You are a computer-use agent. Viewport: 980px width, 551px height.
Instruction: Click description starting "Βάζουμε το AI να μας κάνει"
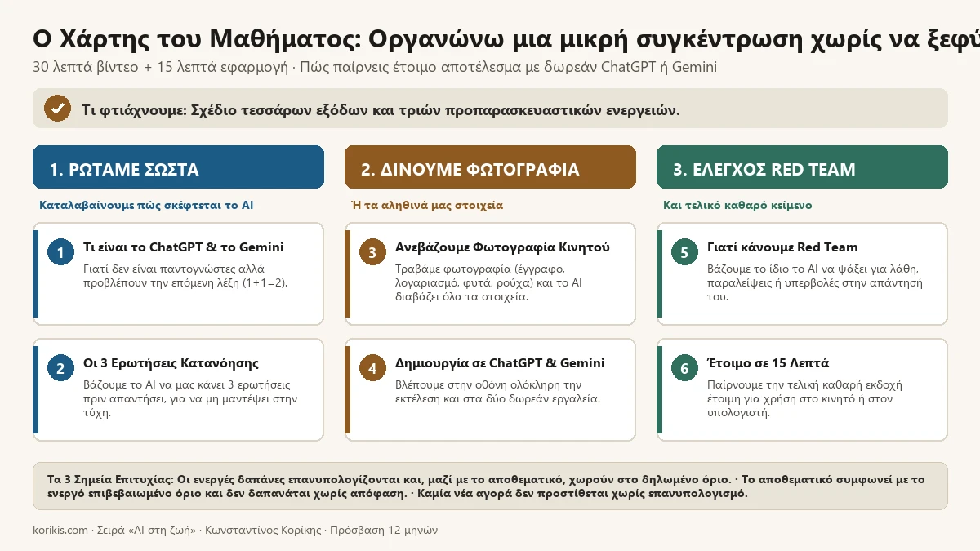(x=190, y=398)
